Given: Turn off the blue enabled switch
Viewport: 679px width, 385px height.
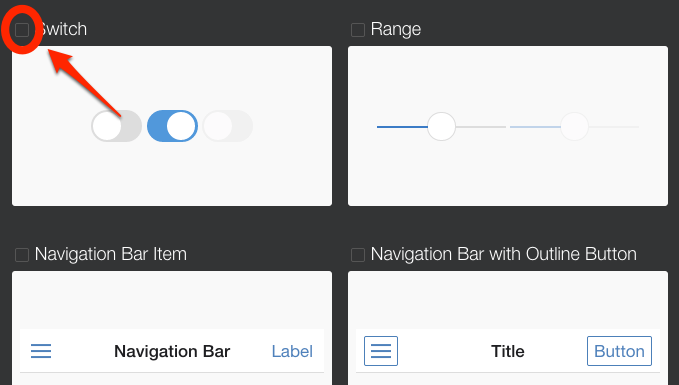Looking at the screenshot, I should point(172,126).
